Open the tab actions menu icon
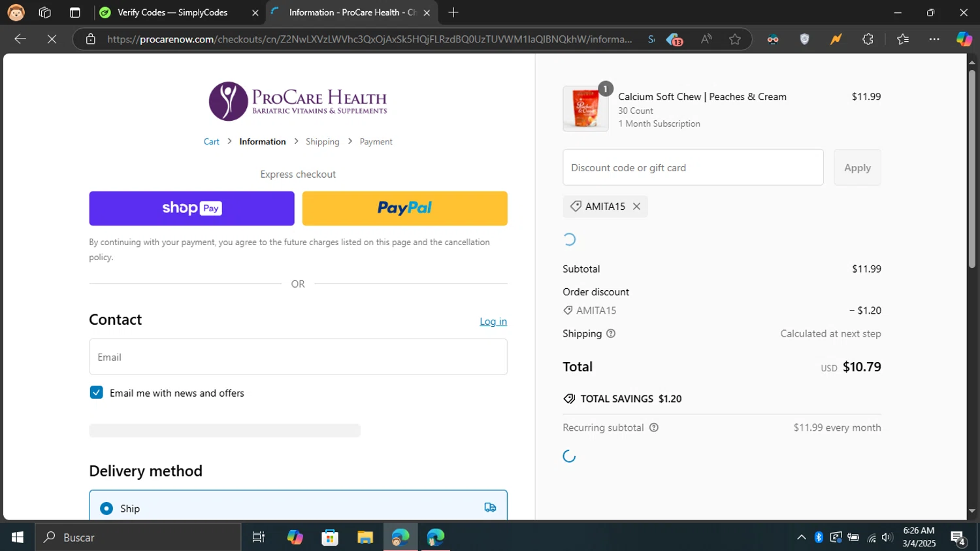980x551 pixels. tap(75, 12)
